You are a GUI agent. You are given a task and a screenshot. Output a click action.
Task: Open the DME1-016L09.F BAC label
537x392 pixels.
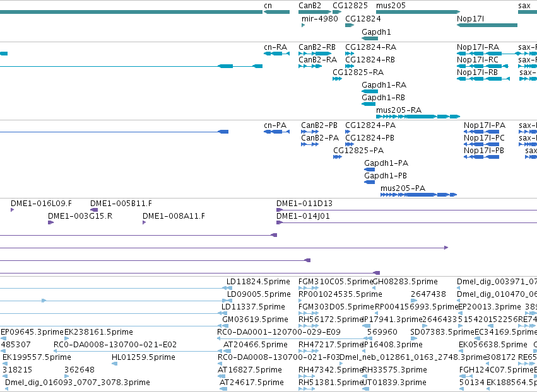click(41, 204)
